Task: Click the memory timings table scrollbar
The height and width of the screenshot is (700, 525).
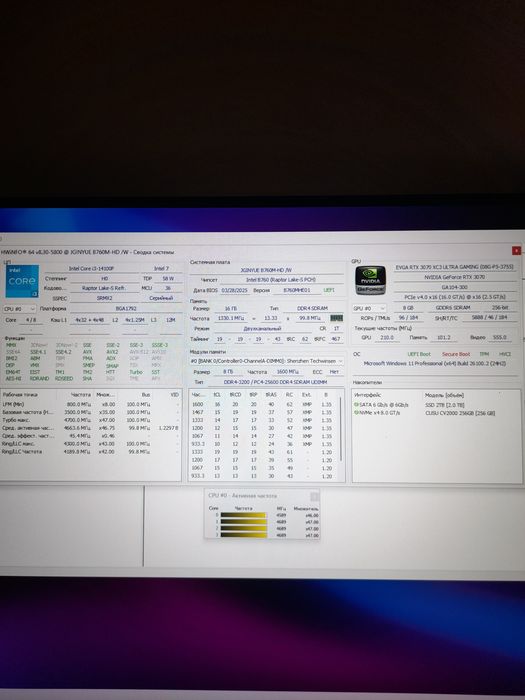Action: point(341,429)
